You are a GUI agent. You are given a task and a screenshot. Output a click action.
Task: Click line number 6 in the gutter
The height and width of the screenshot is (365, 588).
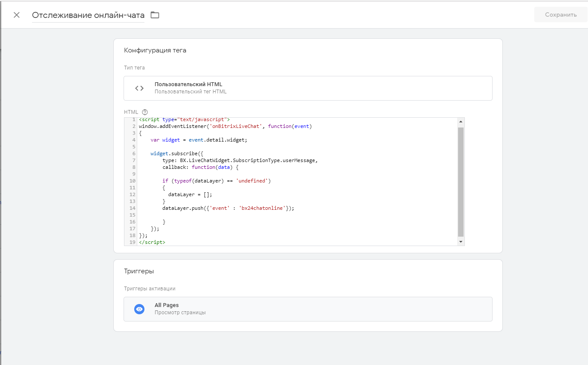click(134, 154)
